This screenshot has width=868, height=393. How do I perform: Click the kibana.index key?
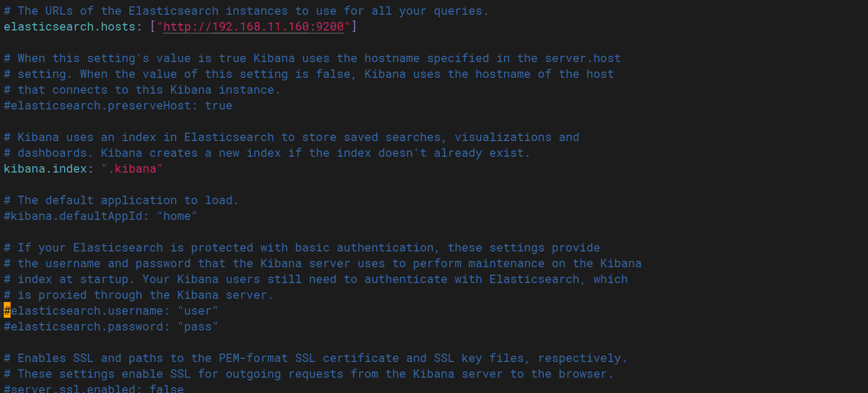[45, 169]
